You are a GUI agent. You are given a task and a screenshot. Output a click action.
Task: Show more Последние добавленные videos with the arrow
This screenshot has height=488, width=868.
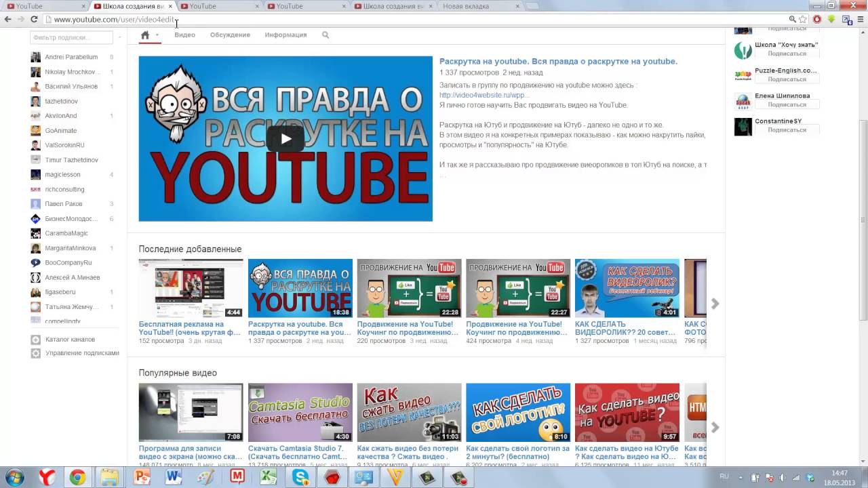click(x=715, y=304)
